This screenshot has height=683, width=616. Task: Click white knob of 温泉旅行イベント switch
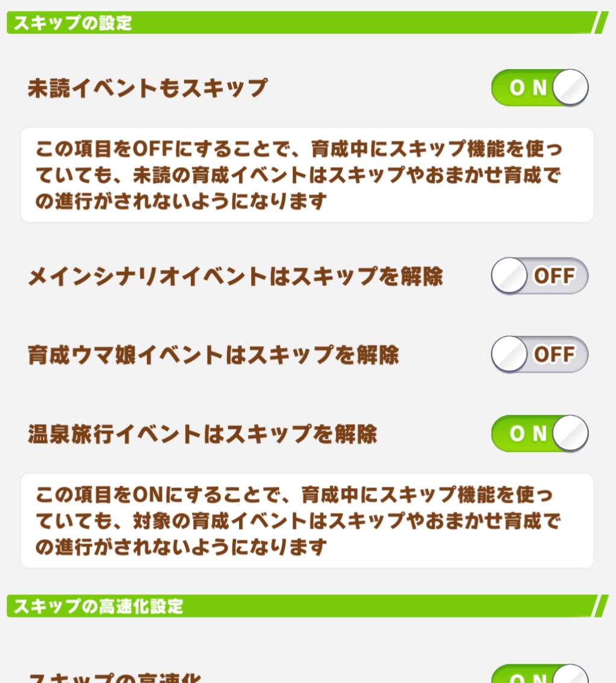570,433
